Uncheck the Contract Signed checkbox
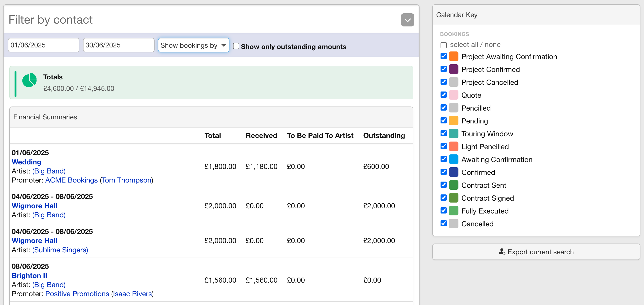This screenshot has height=305, width=644. pos(443,198)
